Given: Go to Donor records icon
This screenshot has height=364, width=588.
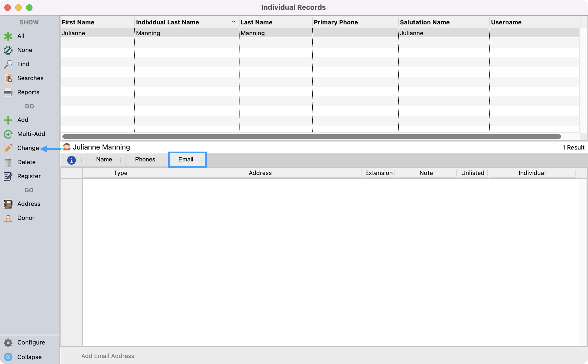Looking at the screenshot, I should pyautogui.click(x=8, y=218).
